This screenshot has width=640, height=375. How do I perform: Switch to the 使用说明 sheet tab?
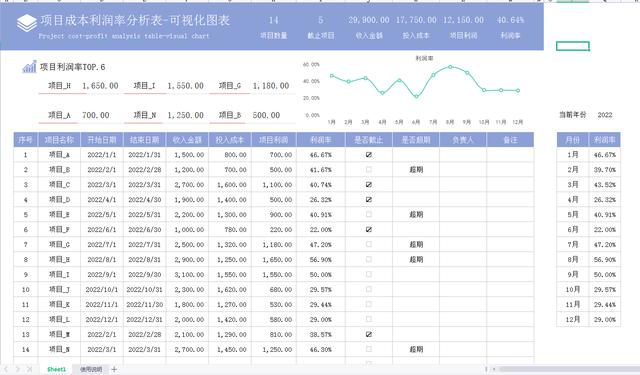tap(91, 369)
